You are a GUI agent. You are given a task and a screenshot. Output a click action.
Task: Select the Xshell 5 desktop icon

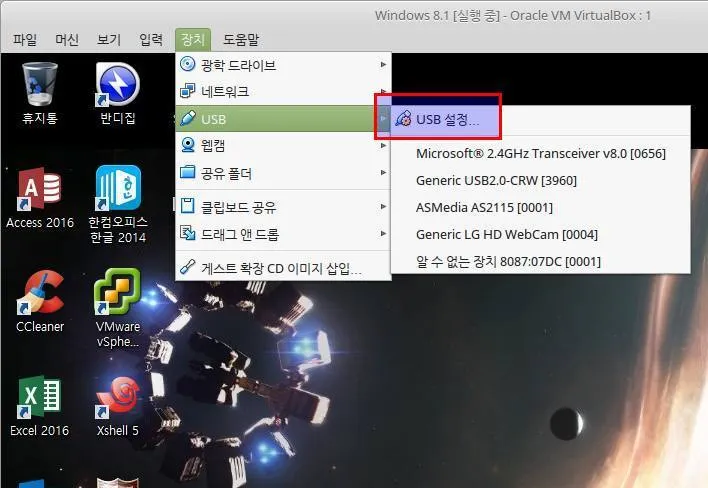(117, 406)
